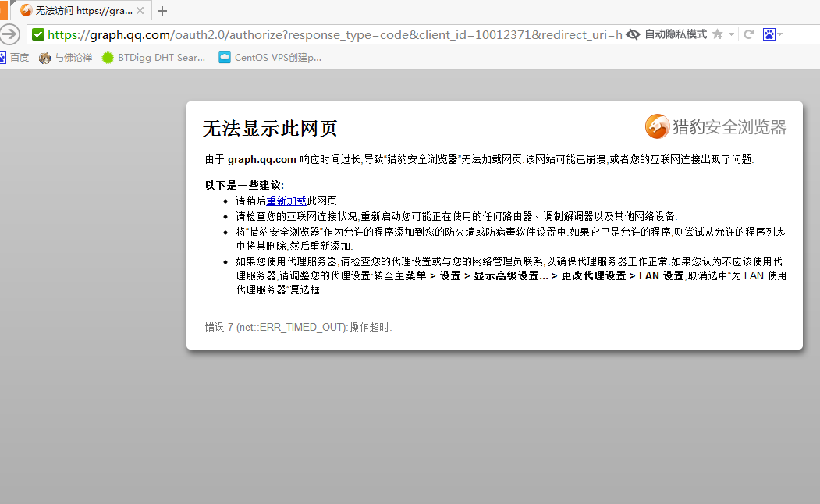820x504 pixels.
Task: Click the green BTDigg bookmark favicon
Action: click(108, 58)
